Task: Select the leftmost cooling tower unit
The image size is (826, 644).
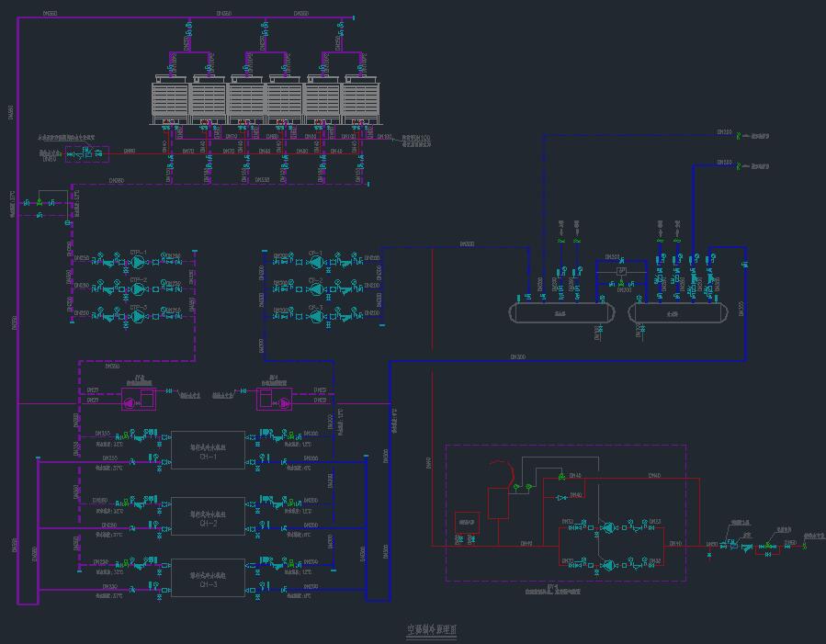Action: coord(170,101)
